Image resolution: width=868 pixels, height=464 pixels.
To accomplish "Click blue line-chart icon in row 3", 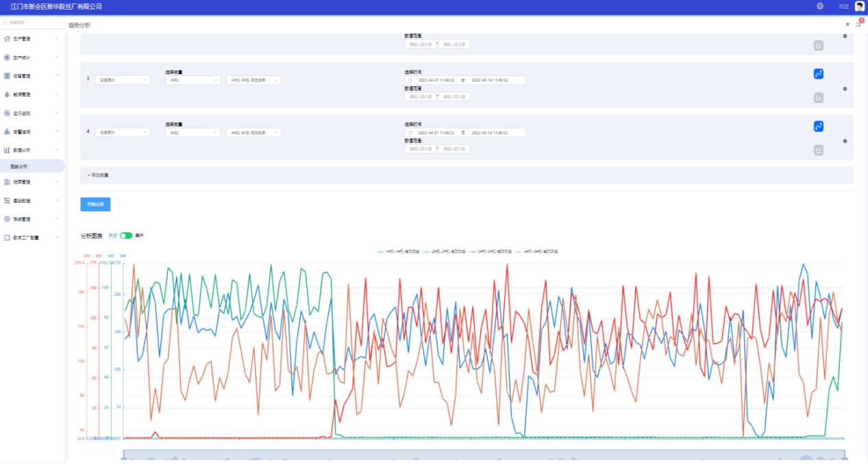I will click(818, 74).
